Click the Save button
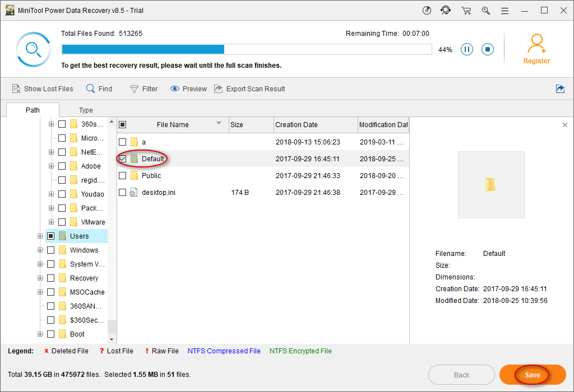This screenshot has width=574, height=392. [x=533, y=375]
